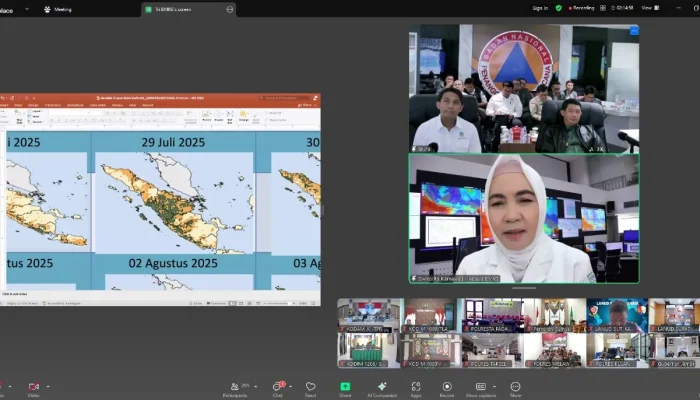
Task: Select the KODAM participant thumbnail
Action: coord(370,315)
